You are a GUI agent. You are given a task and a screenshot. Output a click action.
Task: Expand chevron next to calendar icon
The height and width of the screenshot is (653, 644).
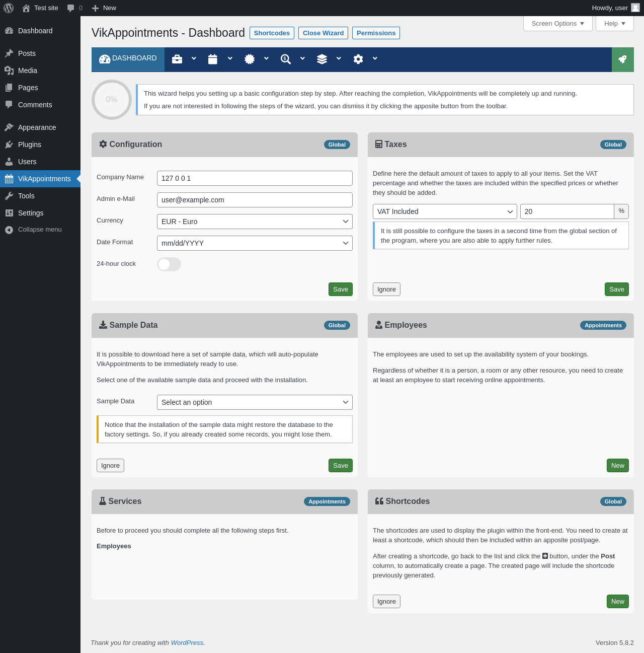click(x=230, y=59)
